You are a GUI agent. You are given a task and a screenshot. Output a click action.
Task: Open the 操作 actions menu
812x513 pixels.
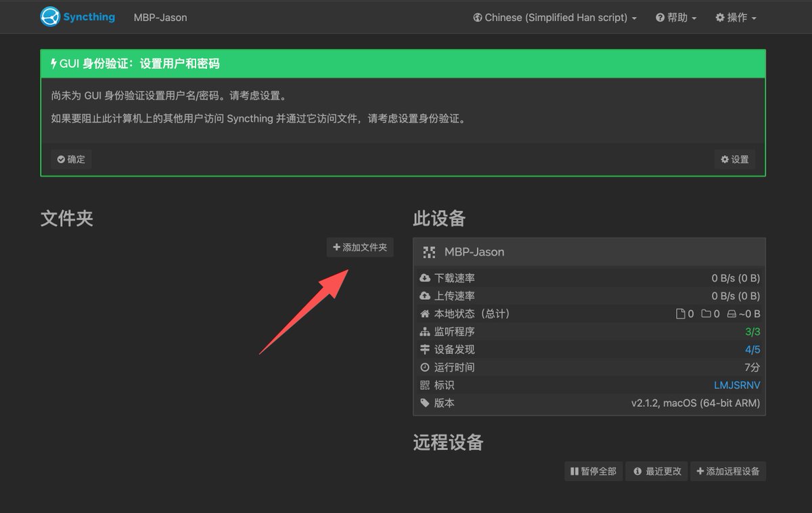click(x=736, y=18)
